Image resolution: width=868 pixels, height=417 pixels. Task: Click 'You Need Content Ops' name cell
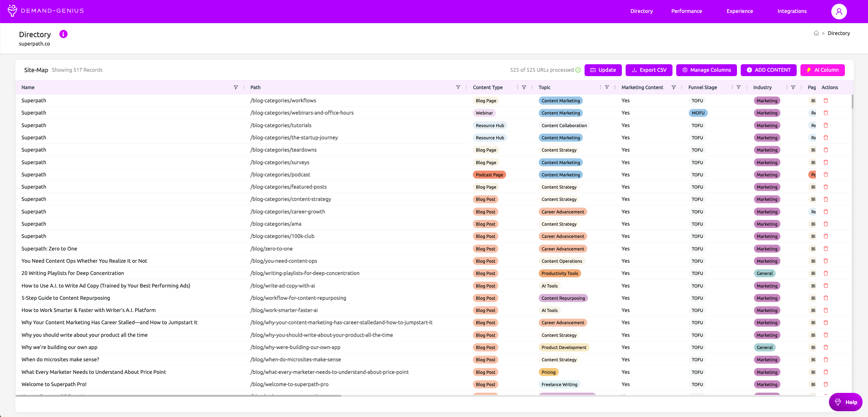[x=84, y=261]
